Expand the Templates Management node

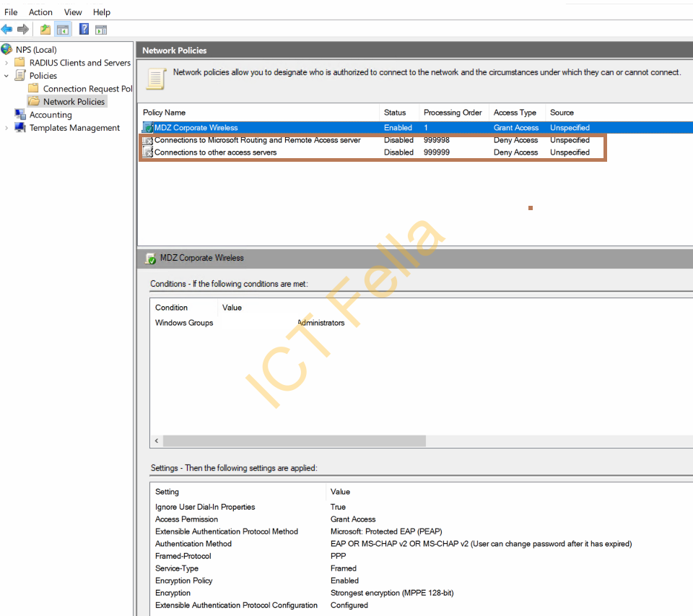[6, 128]
